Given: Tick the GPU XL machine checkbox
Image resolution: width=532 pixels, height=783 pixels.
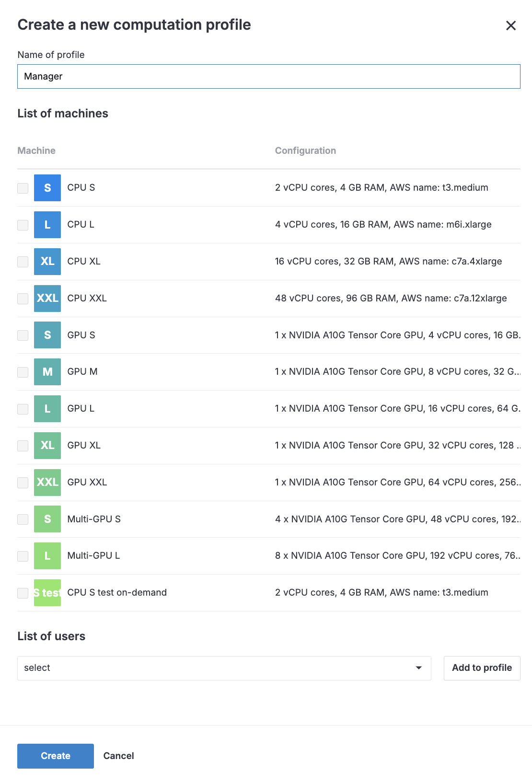Looking at the screenshot, I should 23,446.
